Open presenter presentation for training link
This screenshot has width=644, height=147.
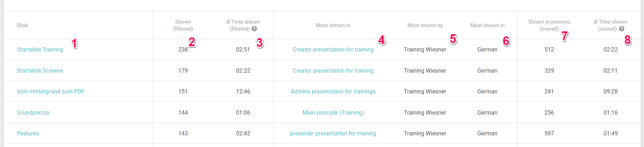[333, 133]
